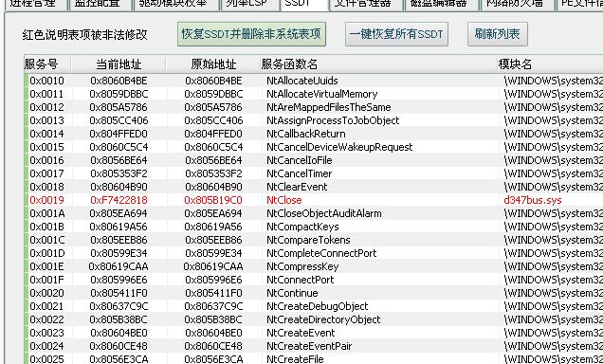Sort by the 当前地址 column header
Screen dimensions: 603x364
(119, 64)
